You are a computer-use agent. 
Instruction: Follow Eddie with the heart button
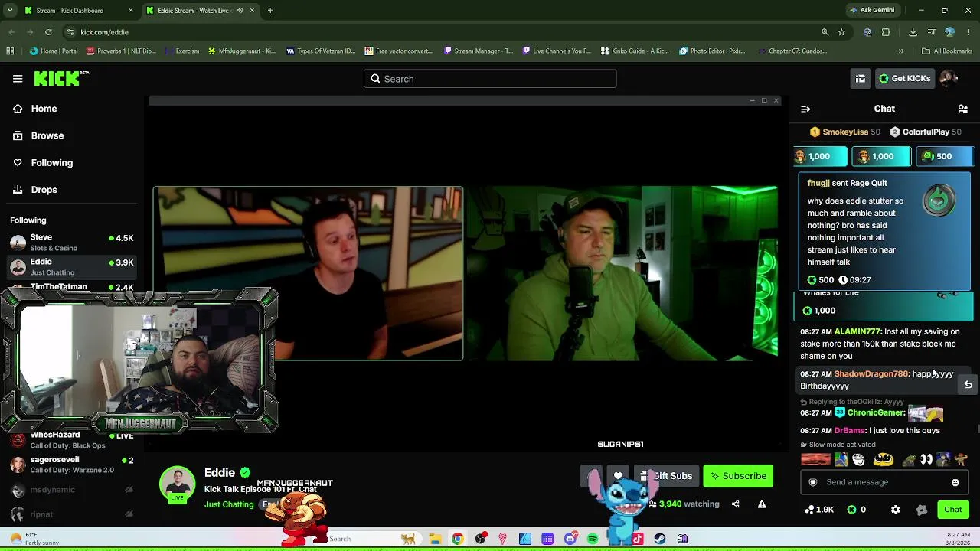coord(618,476)
